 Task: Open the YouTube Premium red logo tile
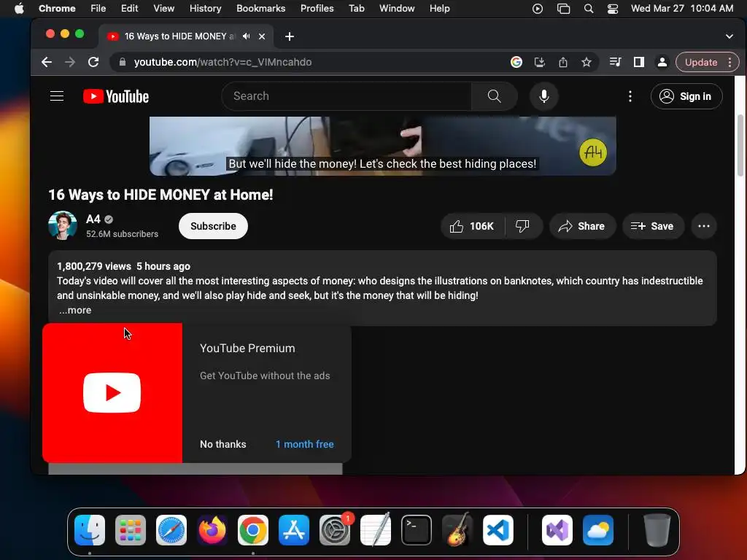pos(112,393)
